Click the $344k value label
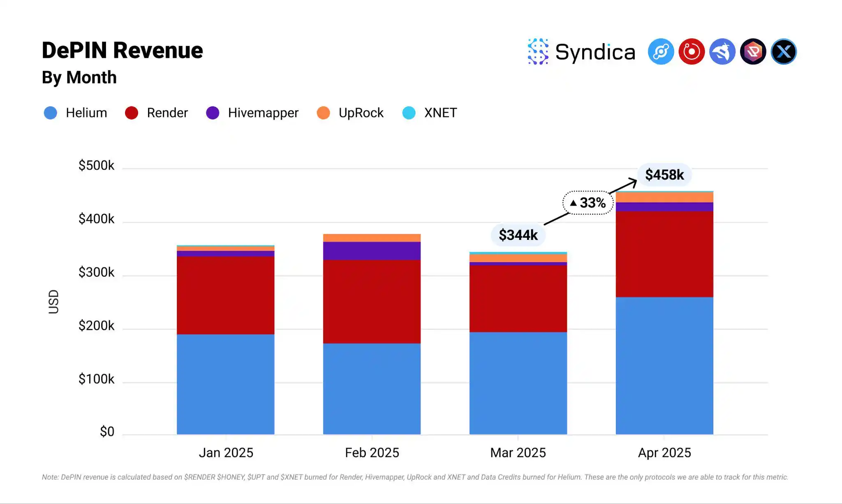842x504 pixels. (x=518, y=235)
